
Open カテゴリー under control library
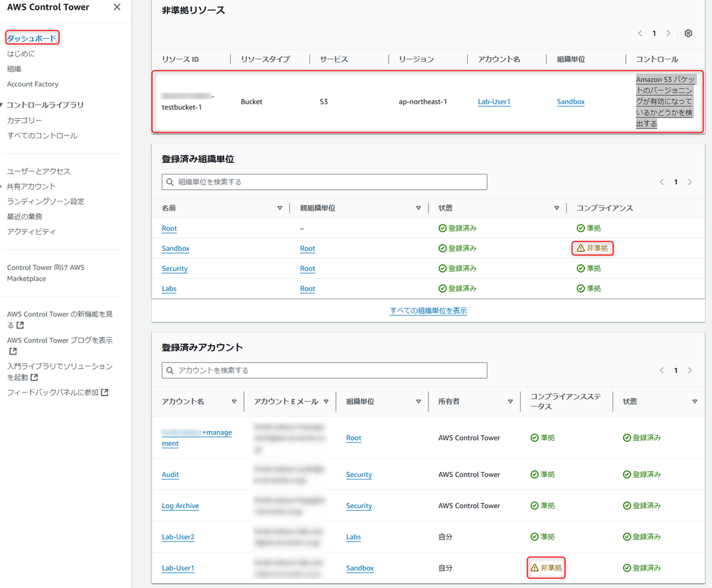(24, 120)
